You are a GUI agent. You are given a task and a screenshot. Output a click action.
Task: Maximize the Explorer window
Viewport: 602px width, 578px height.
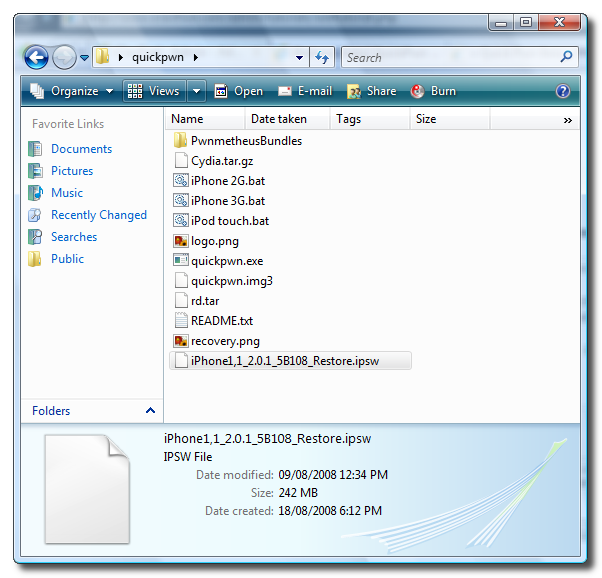coord(526,22)
